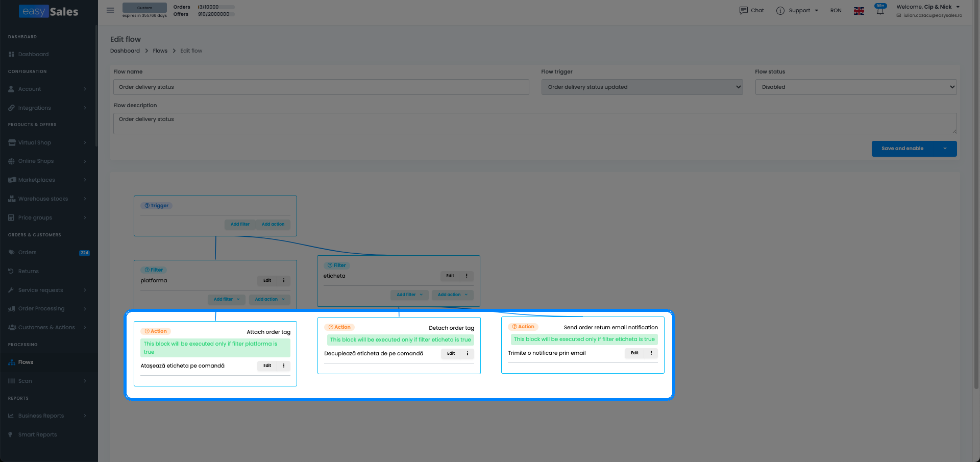The image size is (980, 462).
Task: Click the Returns arrow icon
Action: coord(11,271)
